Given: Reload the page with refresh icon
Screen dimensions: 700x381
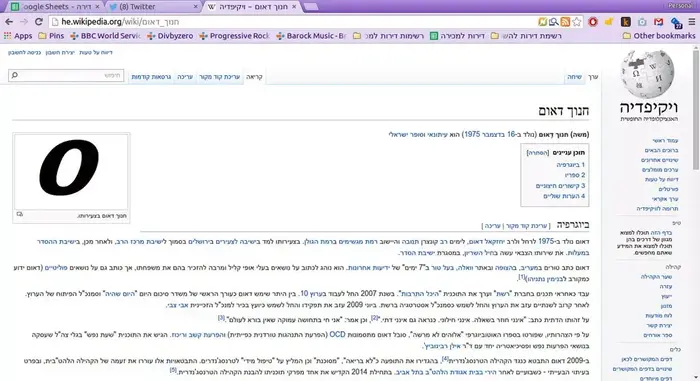Looking at the screenshot, I should point(39,21).
